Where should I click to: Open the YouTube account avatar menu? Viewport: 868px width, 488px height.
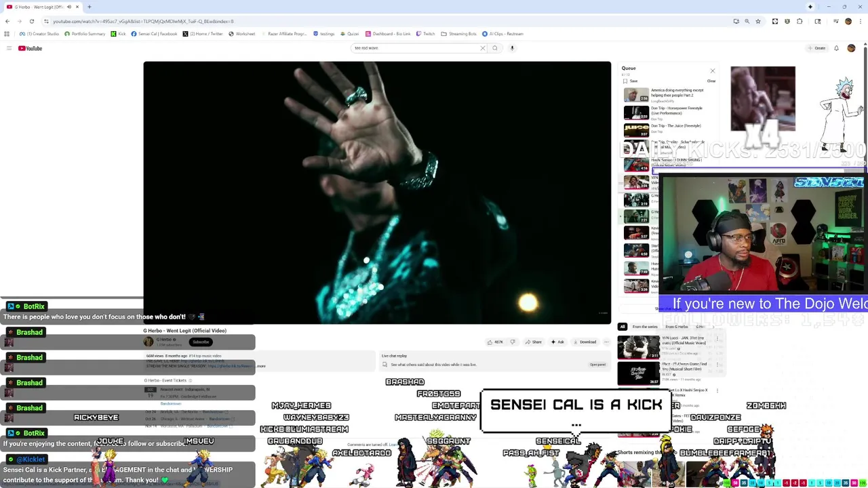[851, 48]
